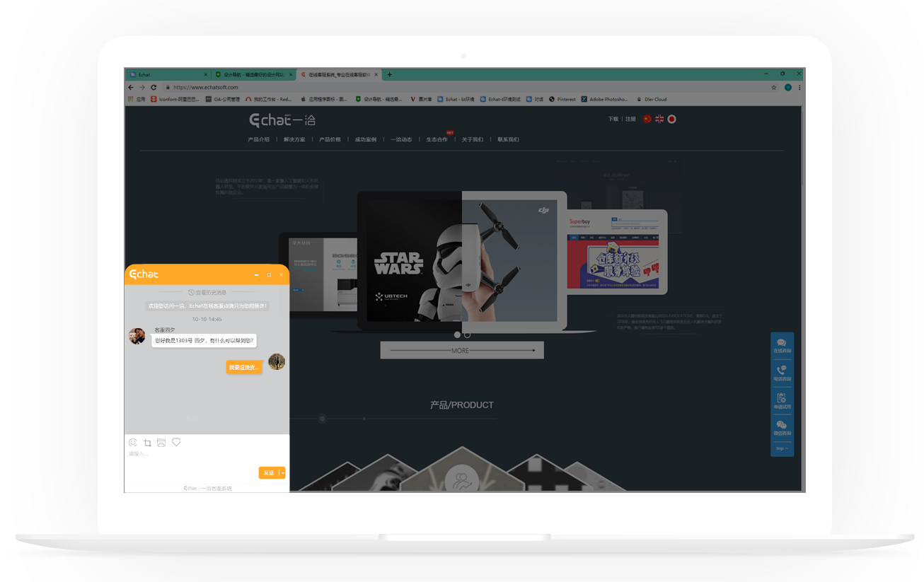Switch language with the Japan flag icon

point(671,119)
